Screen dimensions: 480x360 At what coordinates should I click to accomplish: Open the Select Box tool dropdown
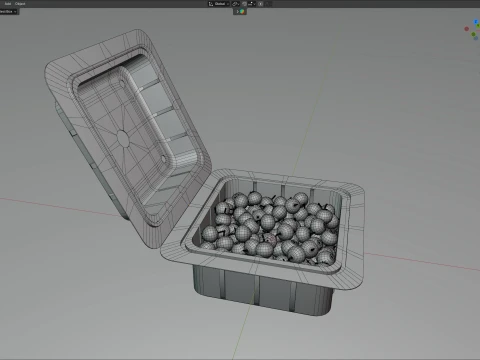tap(8, 11)
